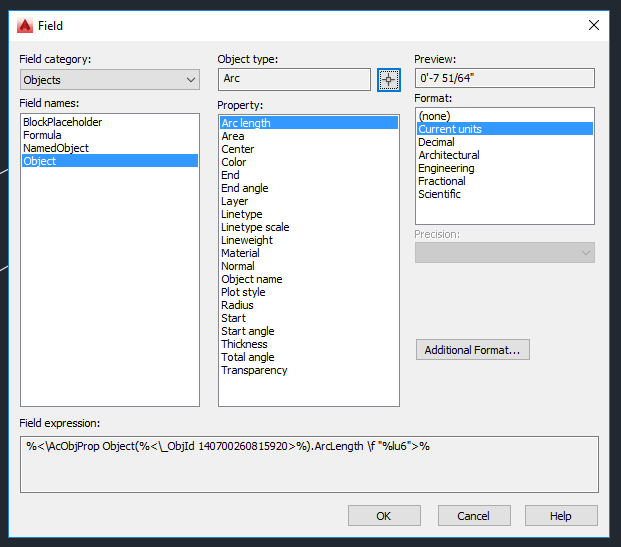Screen dimensions: 621x547
Task: Select BlockPlaceholder in Field names
Action: (x=62, y=122)
